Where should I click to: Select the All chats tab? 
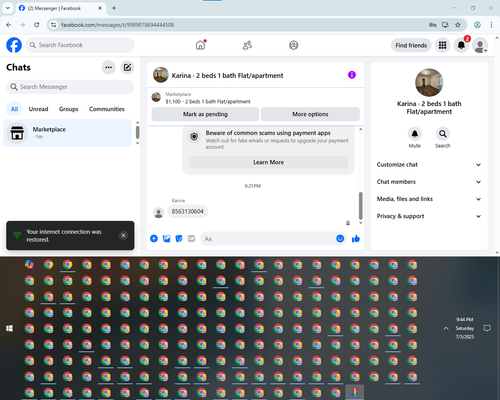click(14, 109)
